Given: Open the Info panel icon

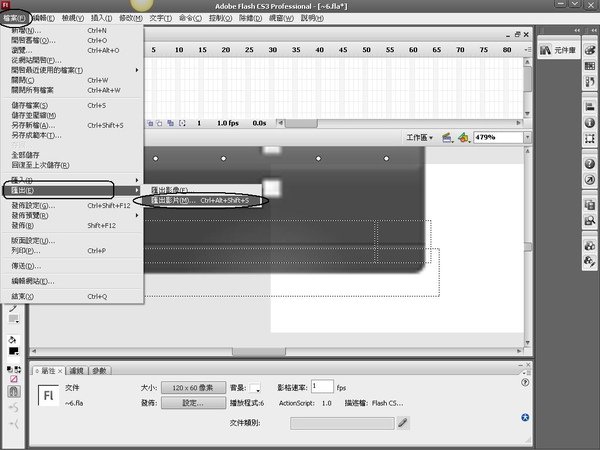Looking at the screenshot, I should 590,122.
